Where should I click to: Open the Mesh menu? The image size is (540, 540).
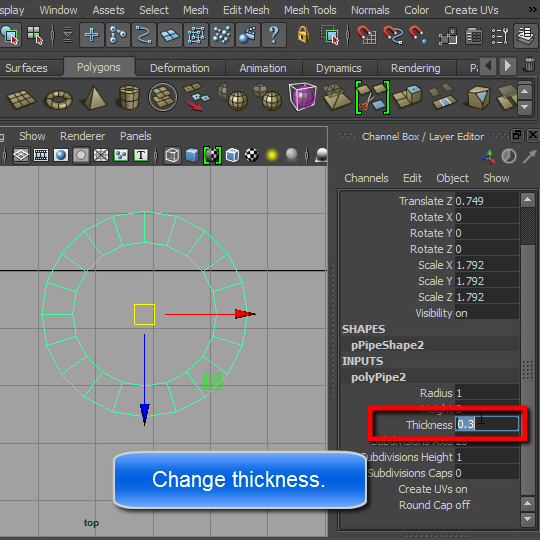pyautogui.click(x=196, y=10)
